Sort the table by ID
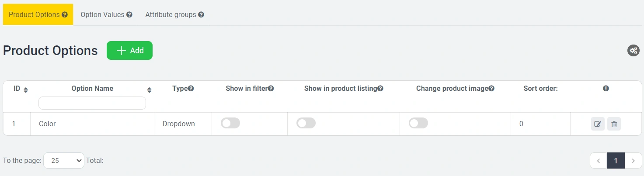This screenshot has width=644, height=176. pos(26,90)
